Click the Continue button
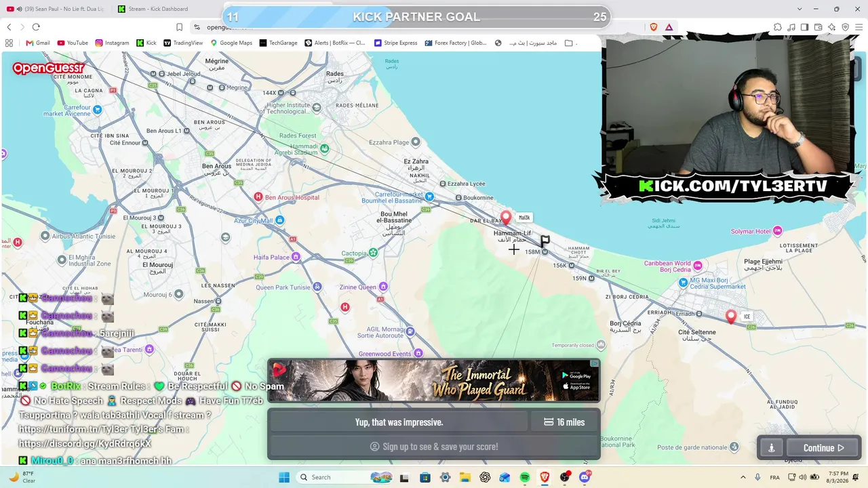 (824, 447)
